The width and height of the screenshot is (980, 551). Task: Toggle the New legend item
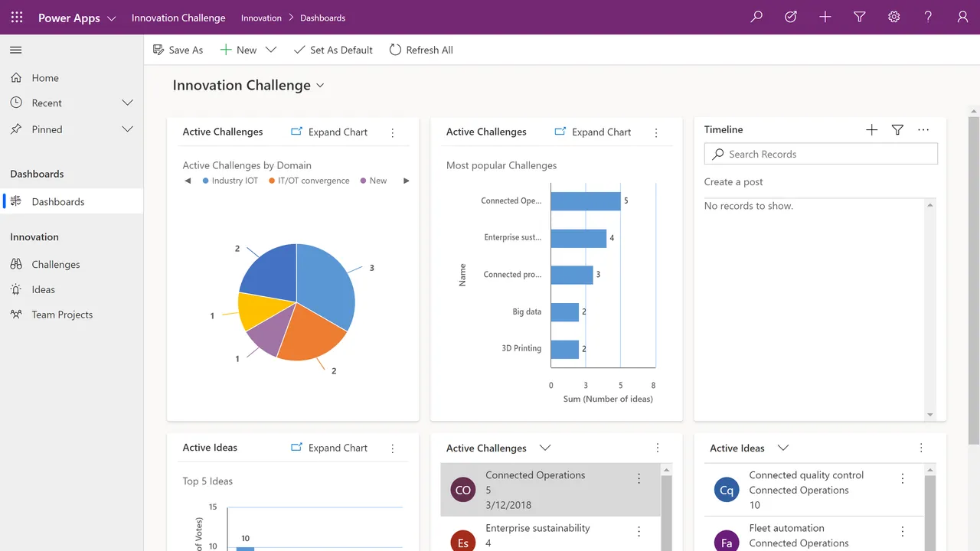(374, 181)
